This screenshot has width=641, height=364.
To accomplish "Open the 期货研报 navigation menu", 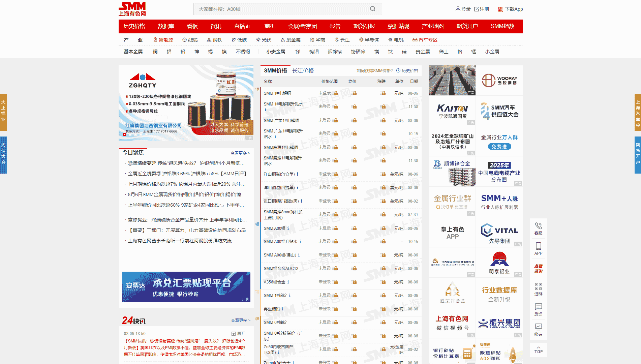I will point(364,26).
